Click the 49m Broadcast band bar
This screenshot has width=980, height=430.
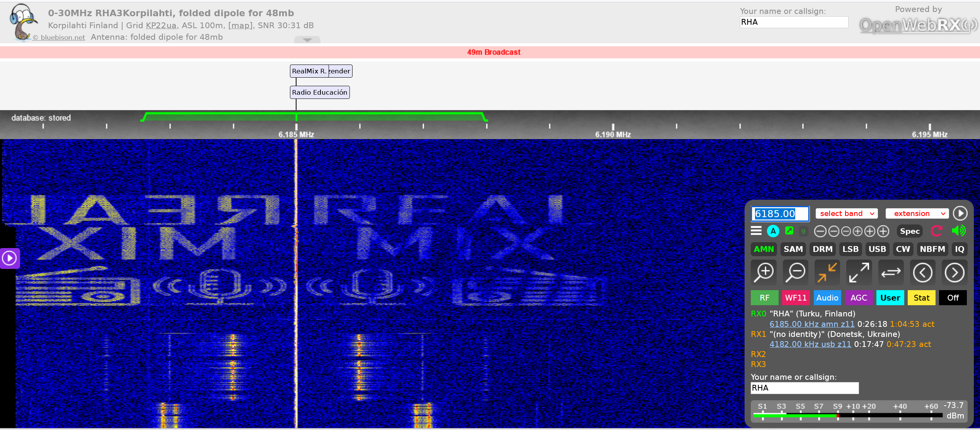(490, 52)
